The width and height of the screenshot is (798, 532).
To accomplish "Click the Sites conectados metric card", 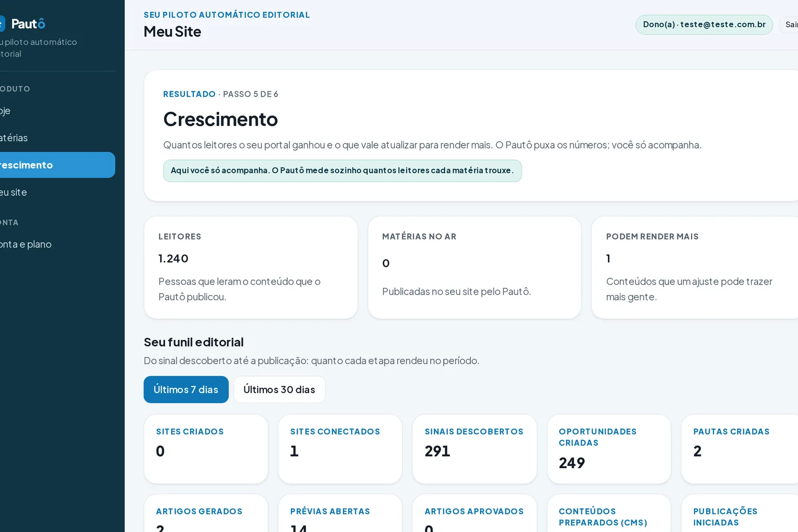I will pyautogui.click(x=340, y=449).
